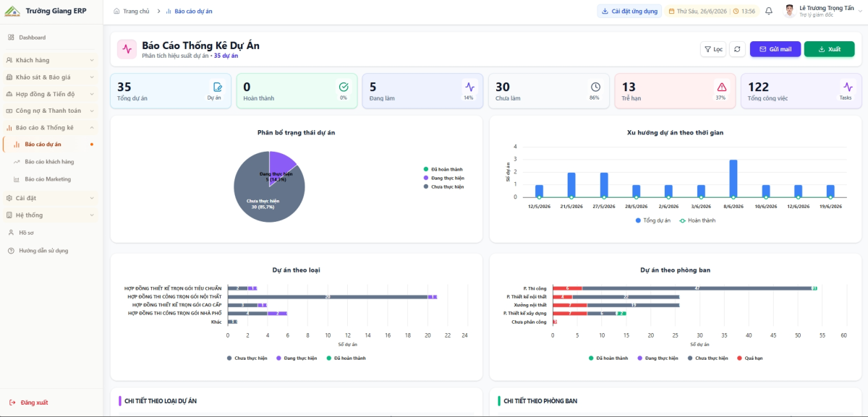The height and width of the screenshot is (417, 868).
Task: Toggle Đã hoàn thành legend in Dự án theo loại
Action: coord(346,358)
